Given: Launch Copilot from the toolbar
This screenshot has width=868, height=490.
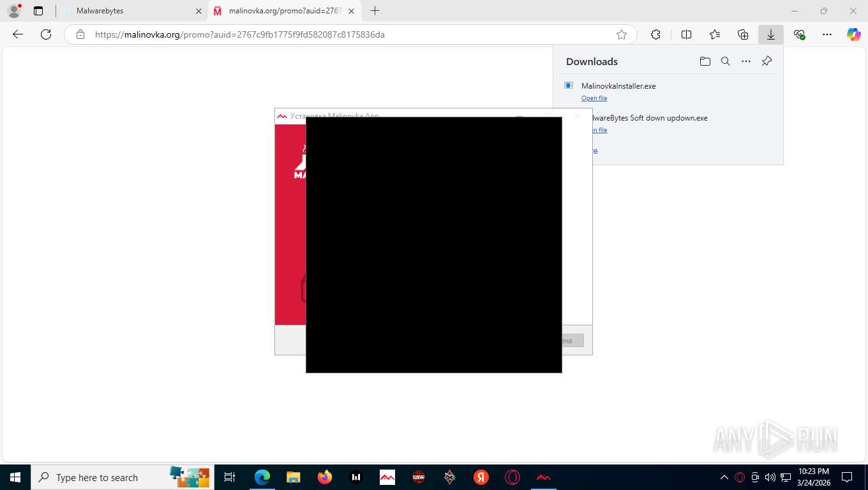Looking at the screenshot, I should (854, 34).
